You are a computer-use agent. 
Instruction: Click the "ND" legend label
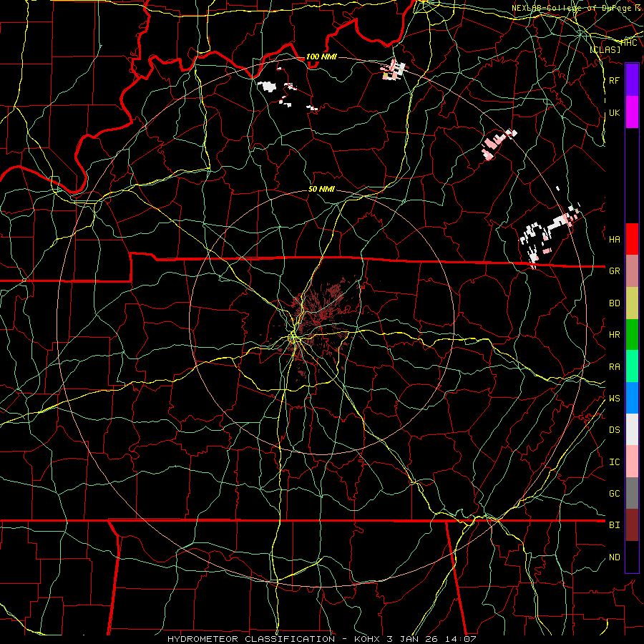click(x=614, y=557)
